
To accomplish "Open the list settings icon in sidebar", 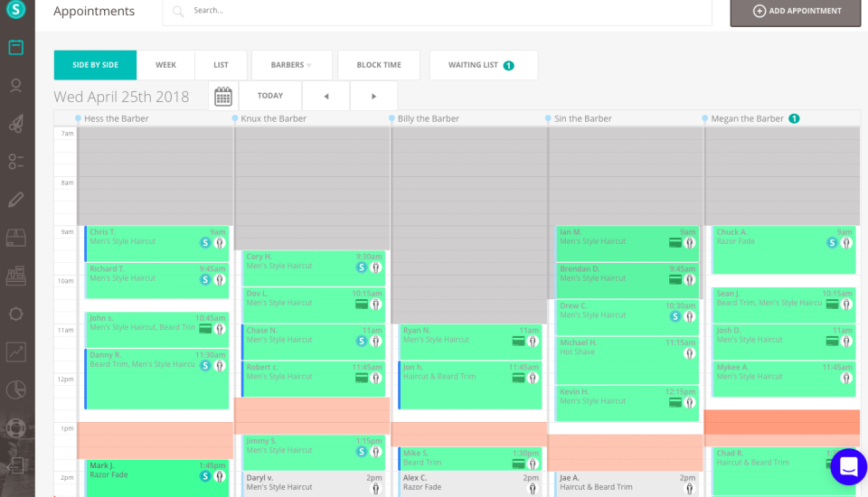I will tap(16, 162).
